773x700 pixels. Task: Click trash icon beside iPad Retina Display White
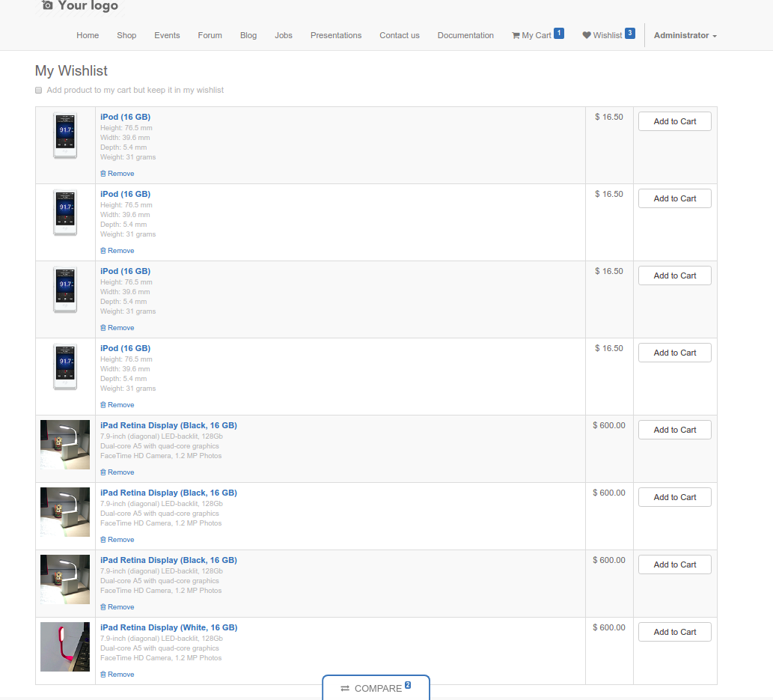pos(103,674)
